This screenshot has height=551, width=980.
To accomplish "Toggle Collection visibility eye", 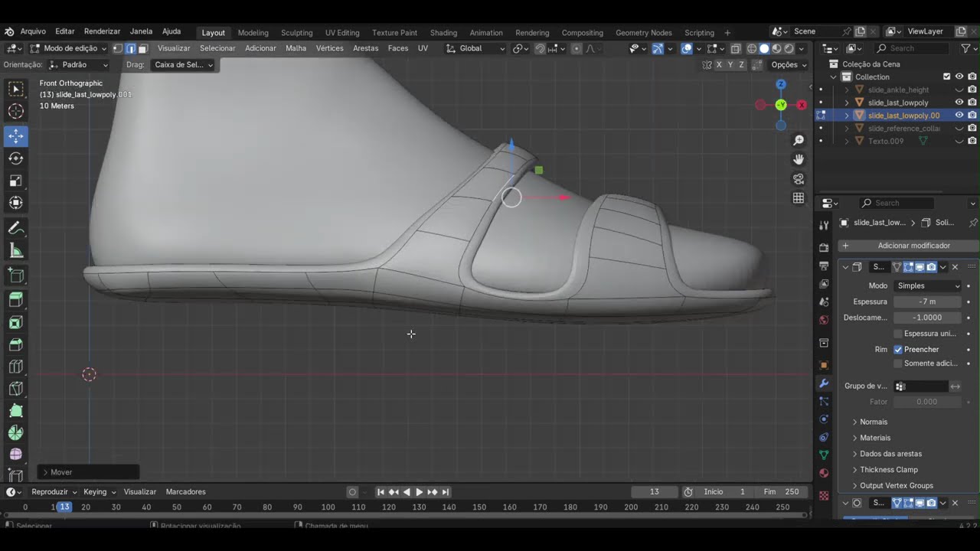I will (x=959, y=77).
